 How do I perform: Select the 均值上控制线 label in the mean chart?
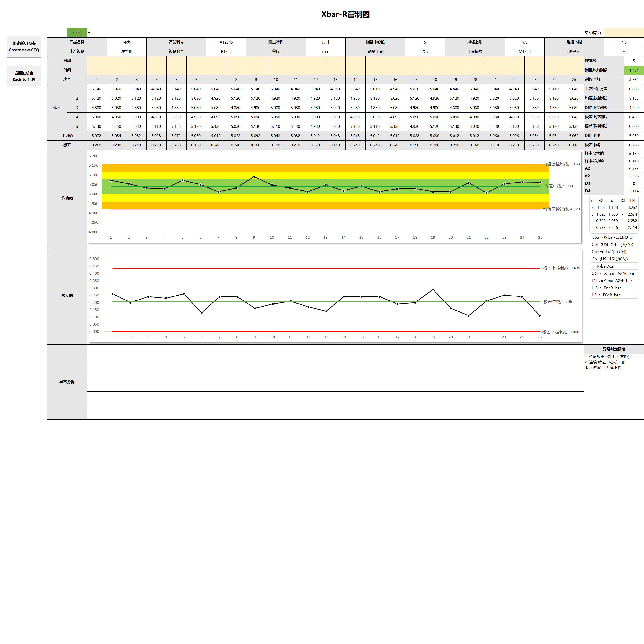(561, 164)
